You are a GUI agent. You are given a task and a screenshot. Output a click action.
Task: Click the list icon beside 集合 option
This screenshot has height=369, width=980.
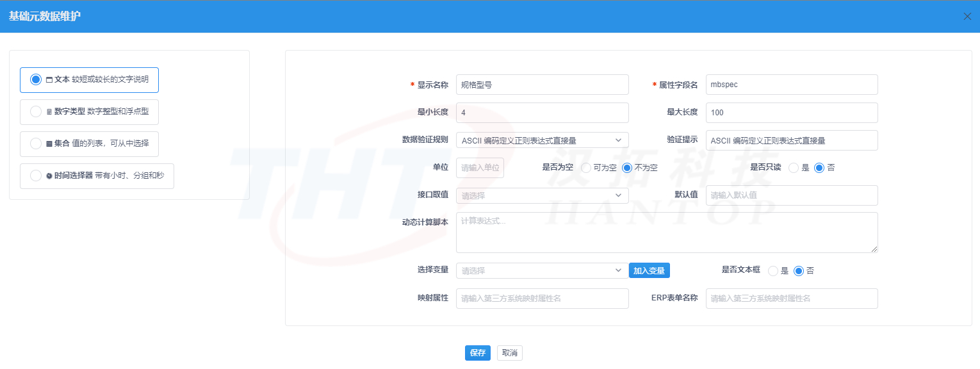tap(50, 143)
